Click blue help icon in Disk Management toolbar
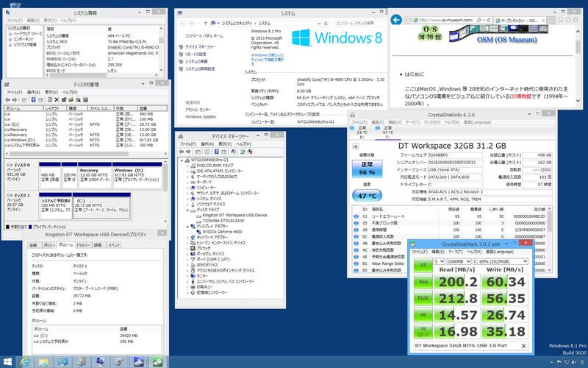 [33, 100]
